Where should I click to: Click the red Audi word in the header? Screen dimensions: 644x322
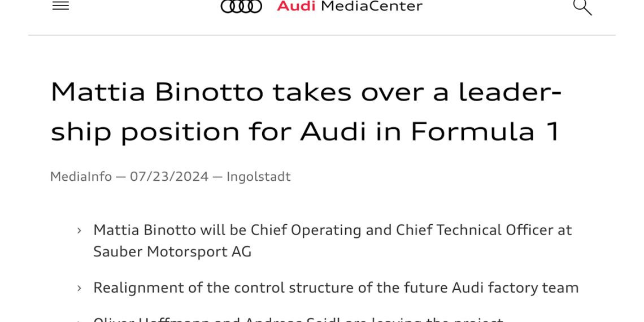click(x=296, y=6)
